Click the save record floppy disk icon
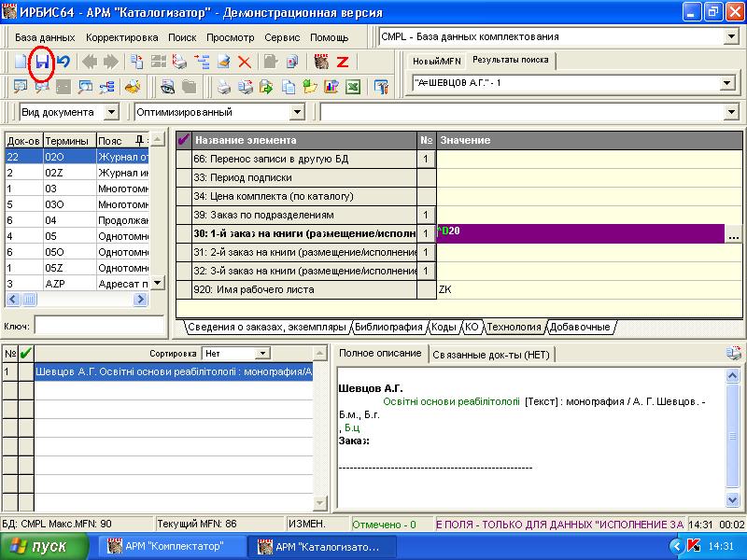 tap(42, 63)
